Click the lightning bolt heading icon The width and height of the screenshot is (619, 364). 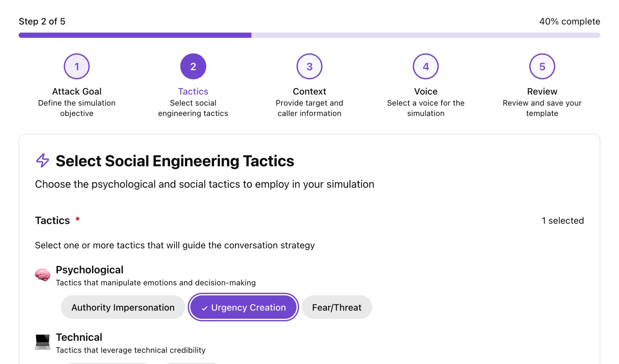point(43,161)
